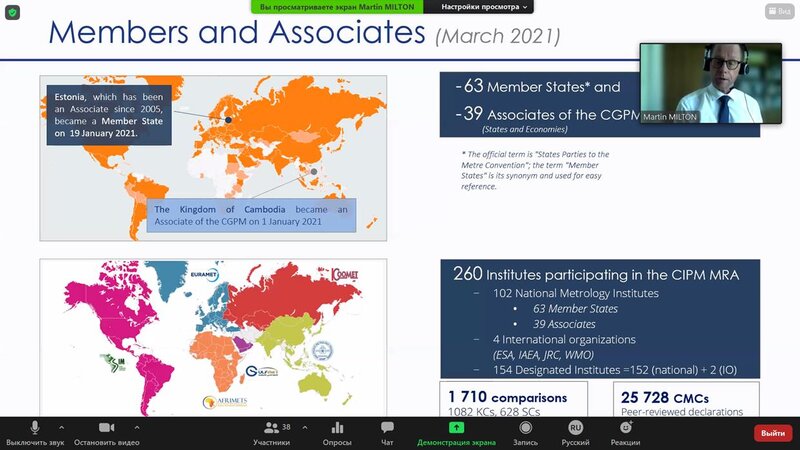Click the green screen-sharing notification bar
800x450 pixels.
[x=336, y=7]
